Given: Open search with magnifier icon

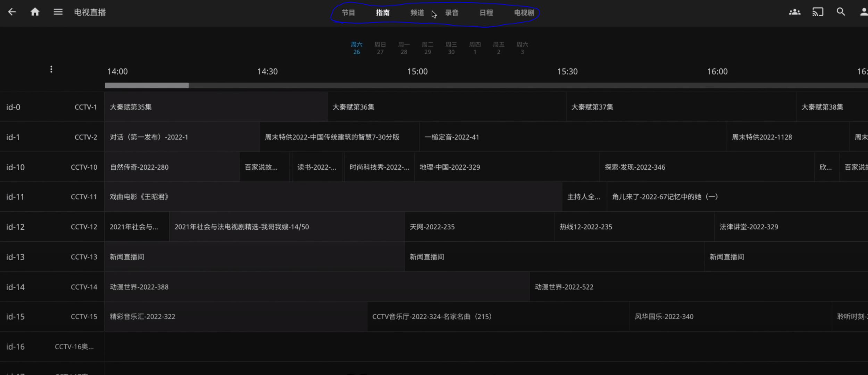Looking at the screenshot, I should (x=841, y=12).
